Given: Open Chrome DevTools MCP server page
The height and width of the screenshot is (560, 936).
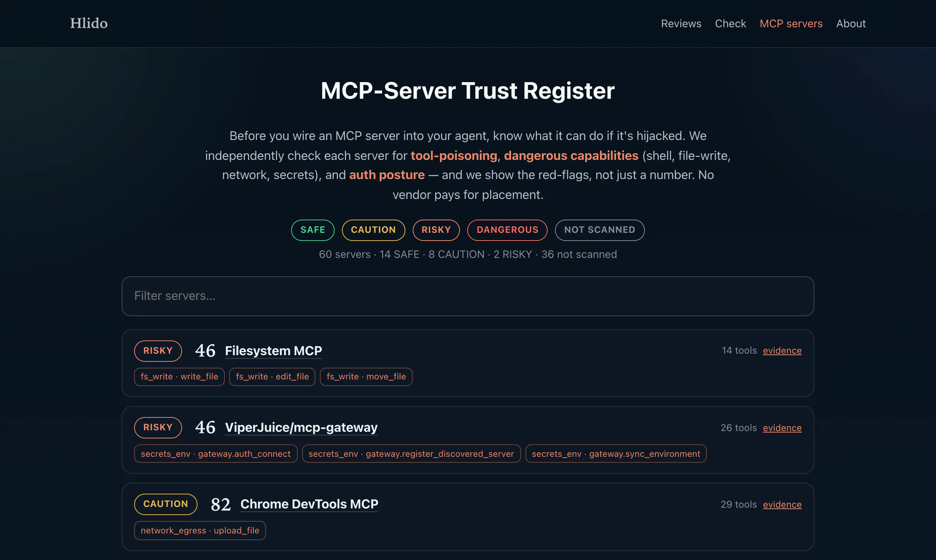Looking at the screenshot, I should (x=309, y=504).
